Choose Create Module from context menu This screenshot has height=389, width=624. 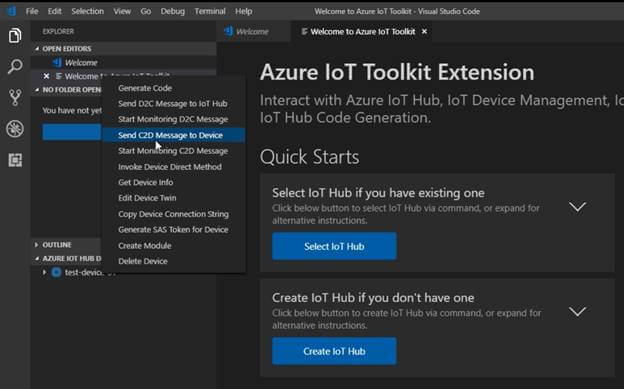pyautogui.click(x=174, y=246)
